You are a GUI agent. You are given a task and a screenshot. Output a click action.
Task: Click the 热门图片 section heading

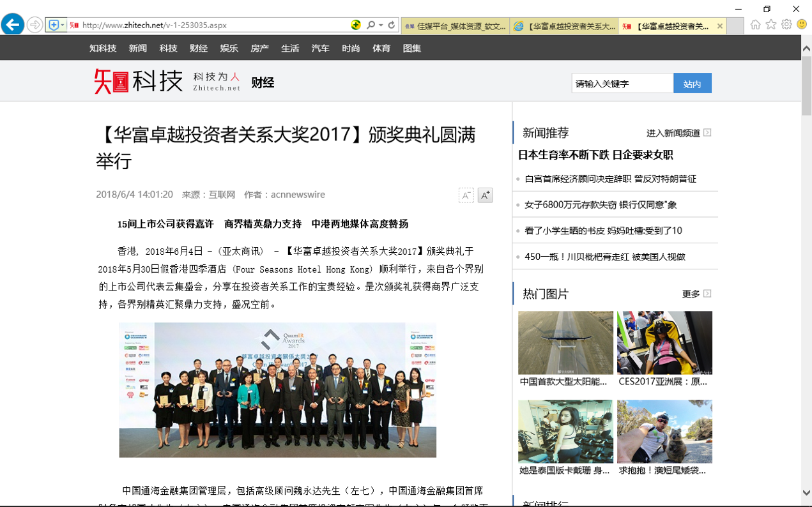pyautogui.click(x=546, y=294)
